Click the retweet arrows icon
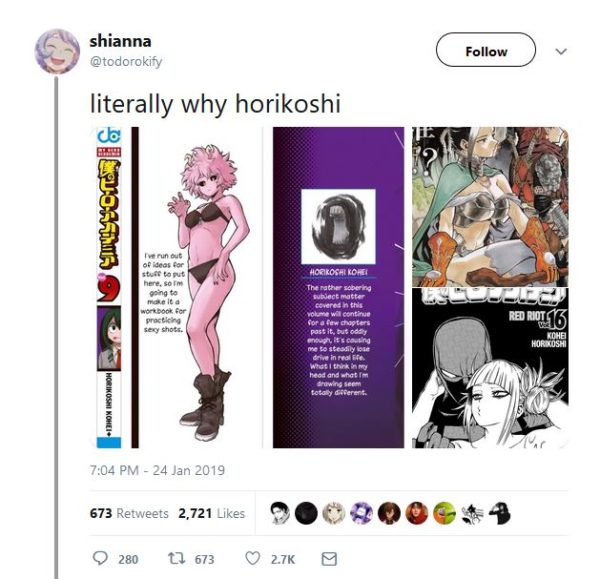Screen dimensions: 600x579 point(177,558)
